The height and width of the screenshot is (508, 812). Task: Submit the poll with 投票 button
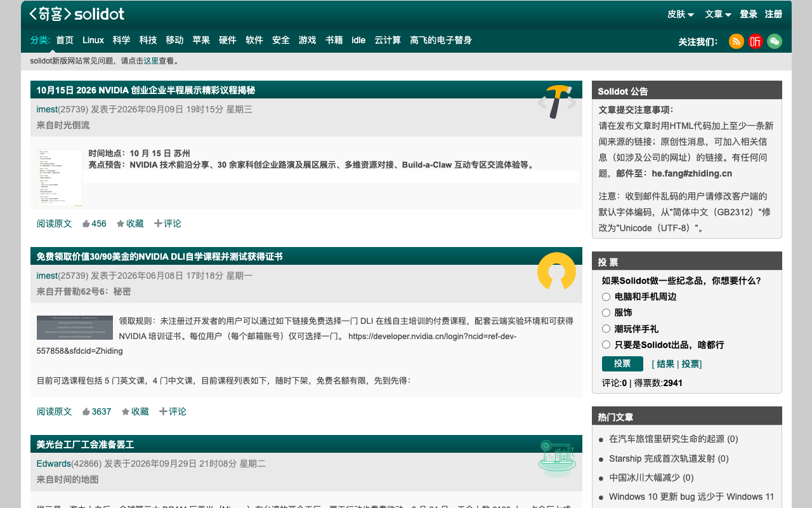(622, 363)
